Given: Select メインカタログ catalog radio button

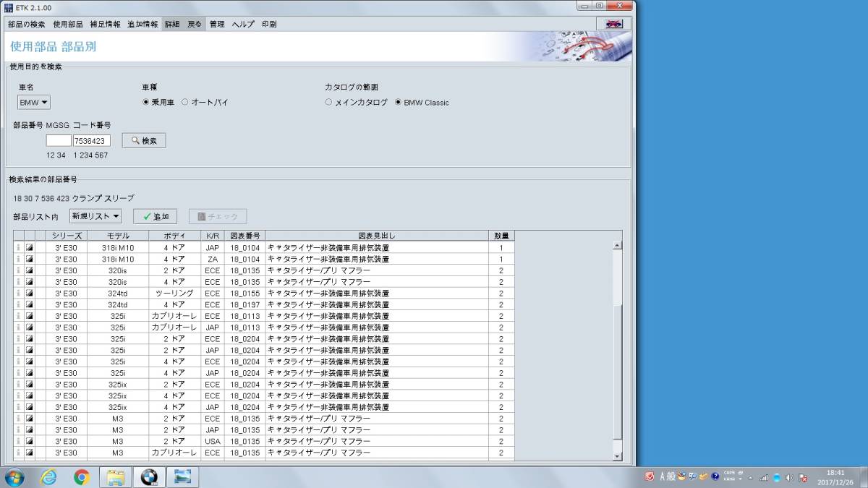Looking at the screenshot, I should [328, 103].
